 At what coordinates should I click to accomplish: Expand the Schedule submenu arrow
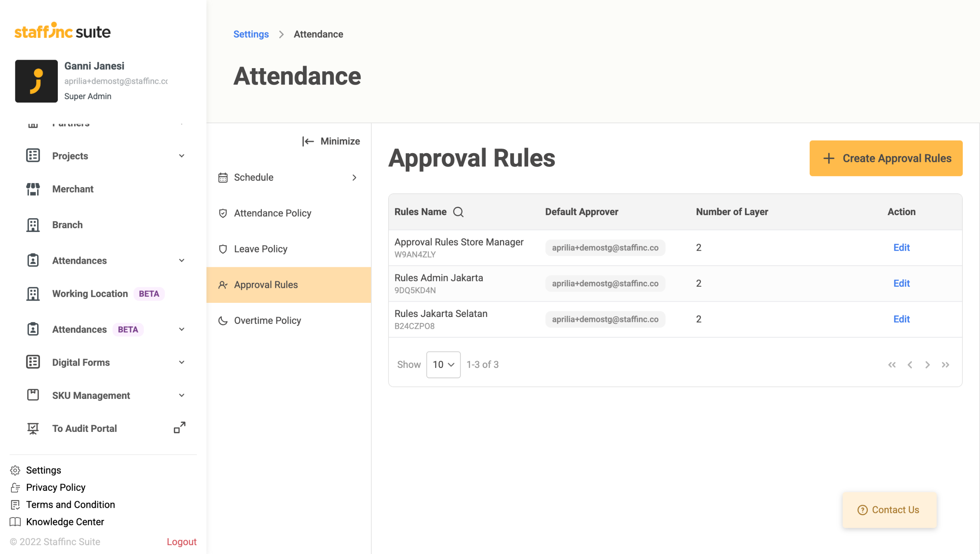[x=354, y=178]
